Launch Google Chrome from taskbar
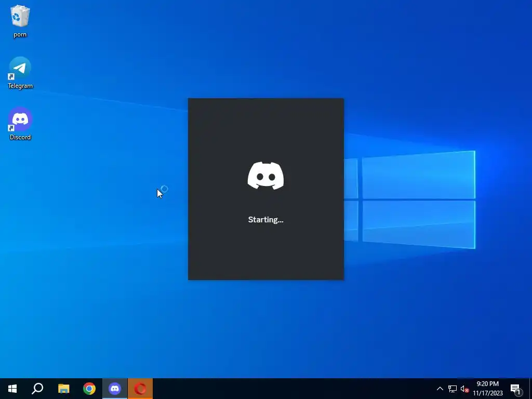Viewport: 532px width, 399px height. point(89,389)
